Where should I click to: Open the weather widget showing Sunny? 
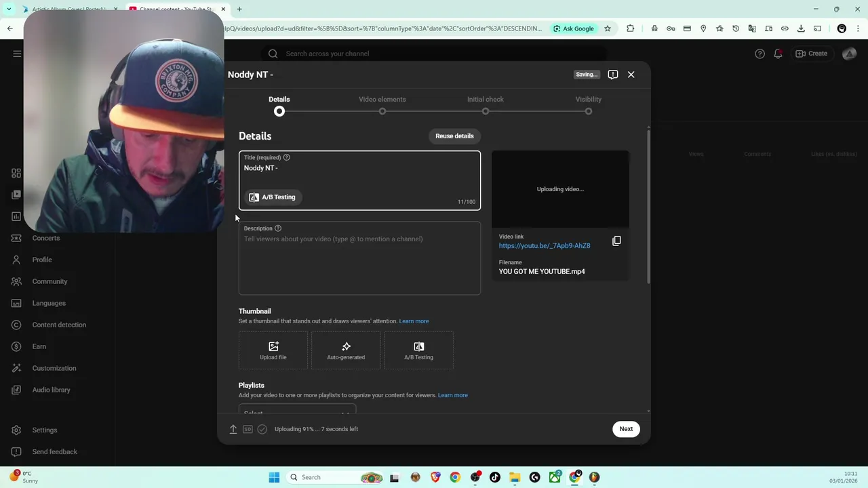[22, 477]
